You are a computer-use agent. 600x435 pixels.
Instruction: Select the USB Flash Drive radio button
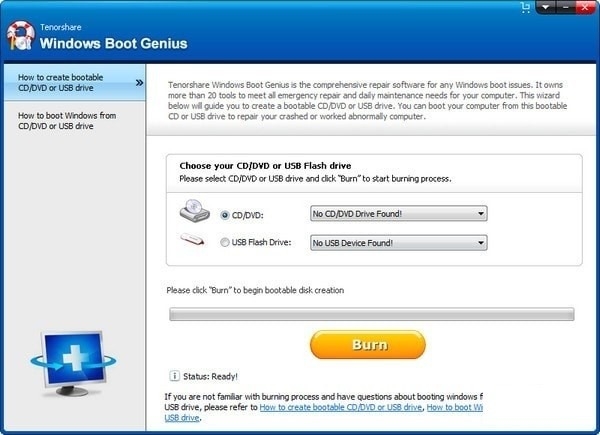(225, 242)
